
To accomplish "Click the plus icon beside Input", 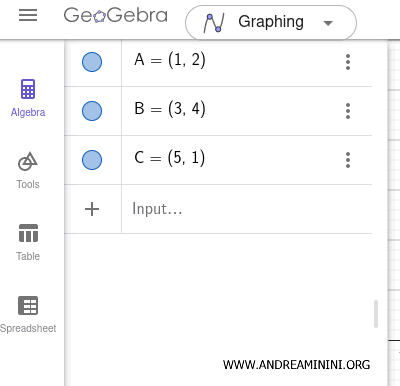I will [92, 209].
